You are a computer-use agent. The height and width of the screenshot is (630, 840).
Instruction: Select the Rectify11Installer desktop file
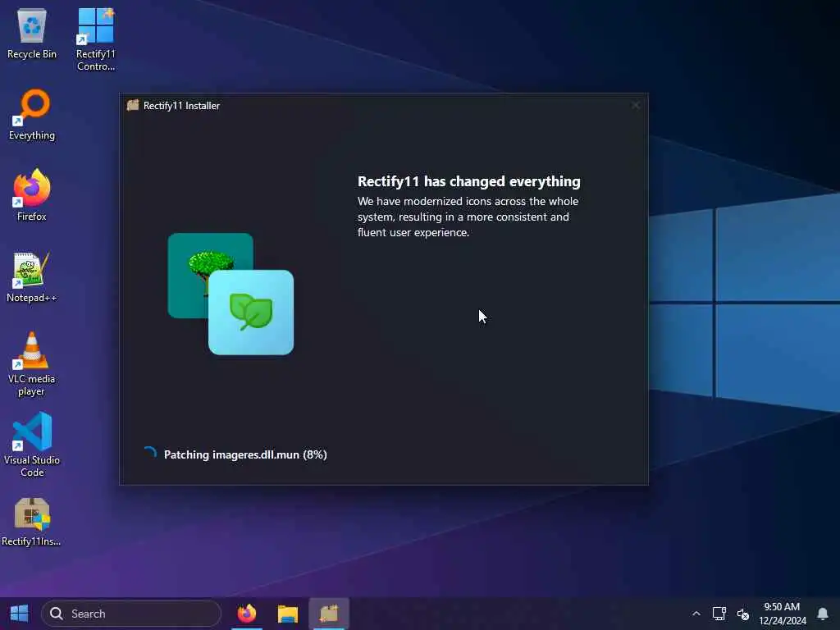tap(32, 523)
